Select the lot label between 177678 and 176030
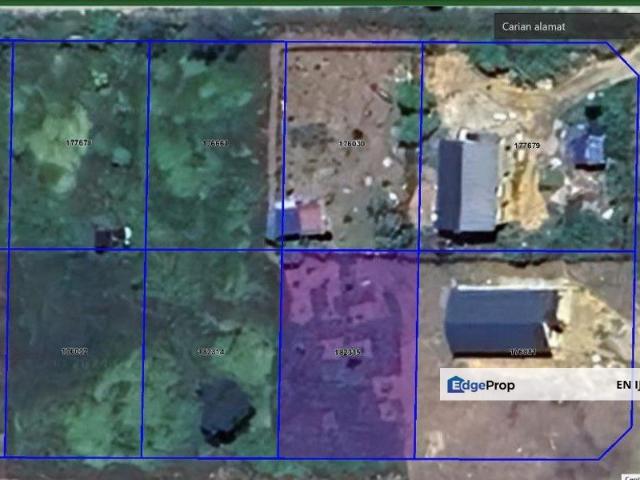 [x=215, y=143]
